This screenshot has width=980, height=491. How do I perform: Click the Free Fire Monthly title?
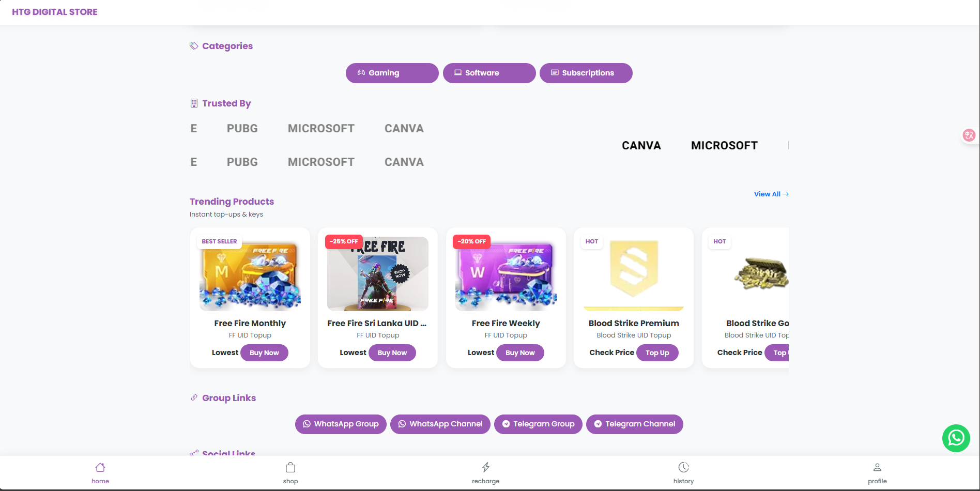click(250, 323)
